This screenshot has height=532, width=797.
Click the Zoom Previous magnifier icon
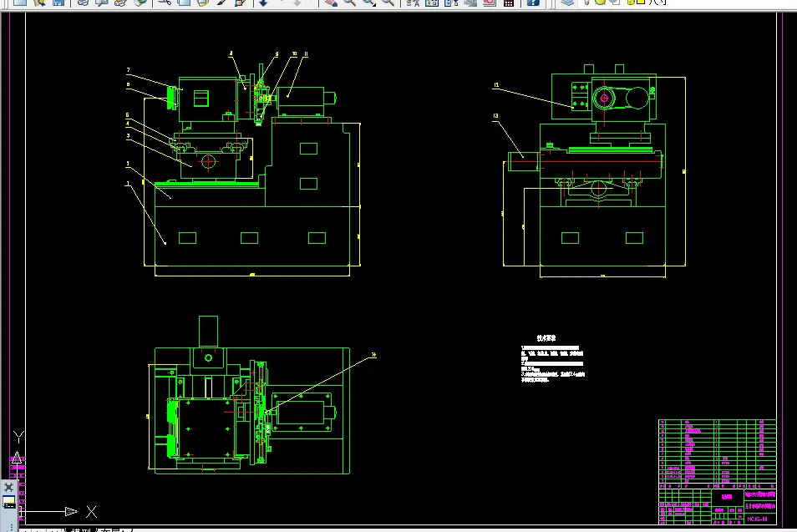point(388,2)
